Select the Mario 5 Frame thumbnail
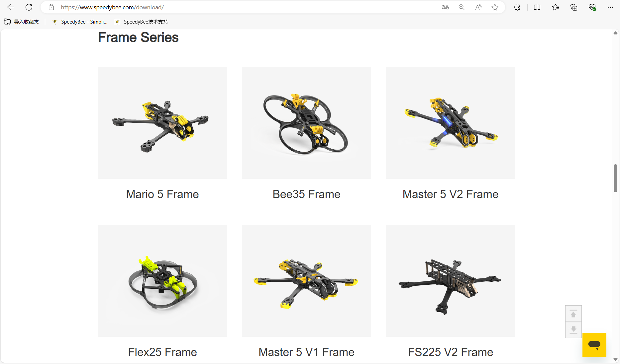This screenshot has width=620, height=364. pyautogui.click(x=162, y=123)
